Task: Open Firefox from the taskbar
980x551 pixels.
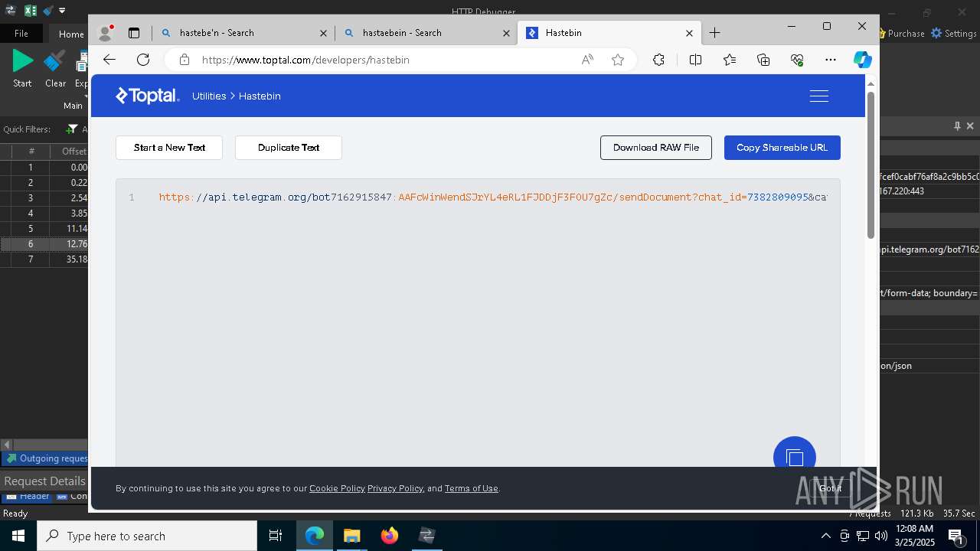Action: click(x=390, y=536)
